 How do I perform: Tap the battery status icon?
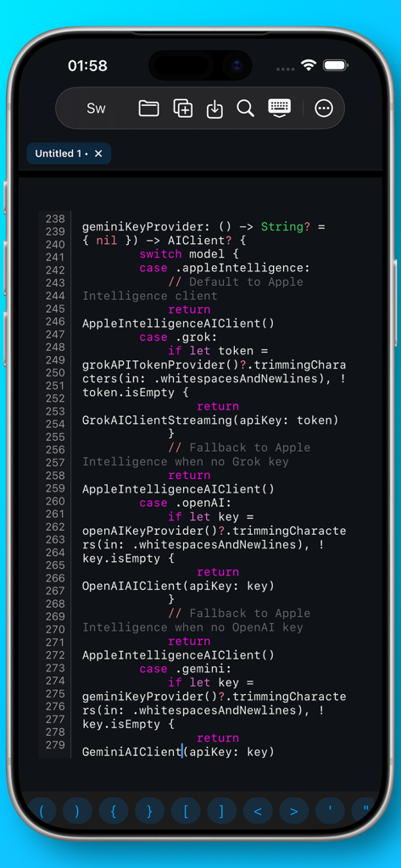pyautogui.click(x=335, y=65)
